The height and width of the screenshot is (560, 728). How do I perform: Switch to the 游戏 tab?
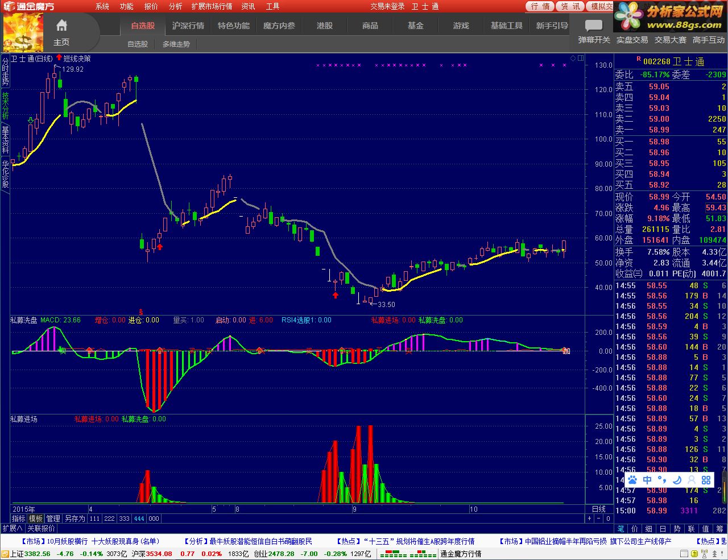point(461,26)
